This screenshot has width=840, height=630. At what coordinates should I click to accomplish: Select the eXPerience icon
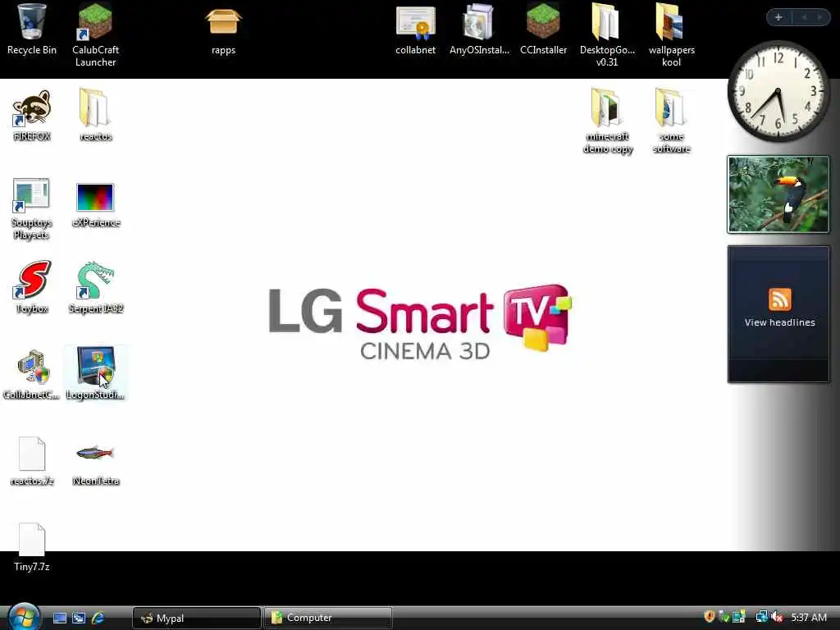[x=95, y=204]
